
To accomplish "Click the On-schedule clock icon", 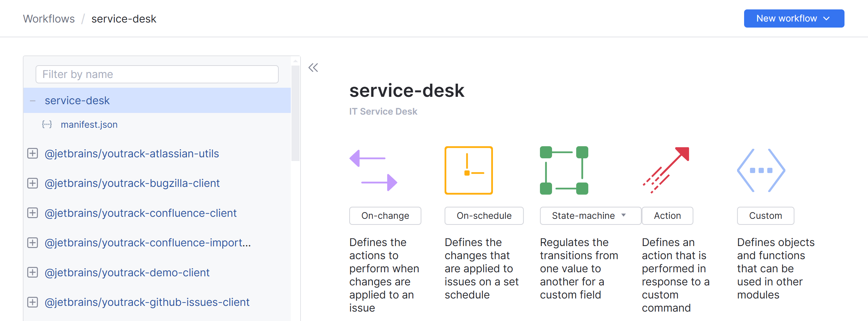I will click(469, 170).
